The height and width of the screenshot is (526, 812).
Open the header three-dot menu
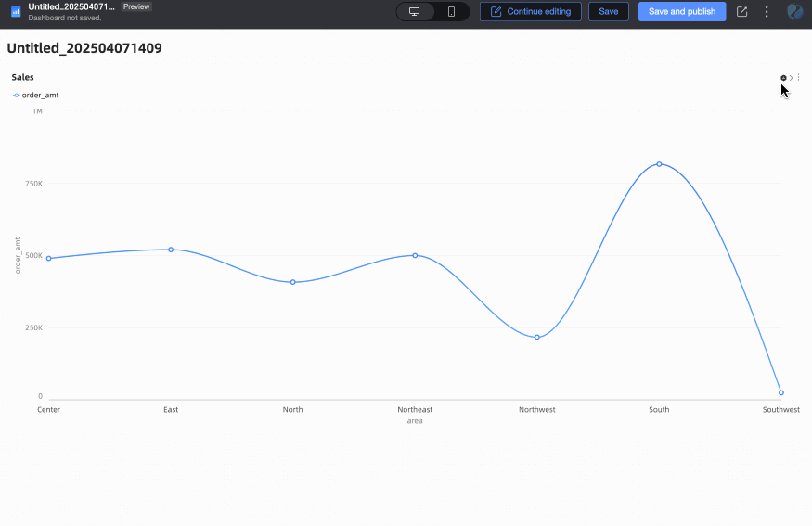[x=767, y=11]
